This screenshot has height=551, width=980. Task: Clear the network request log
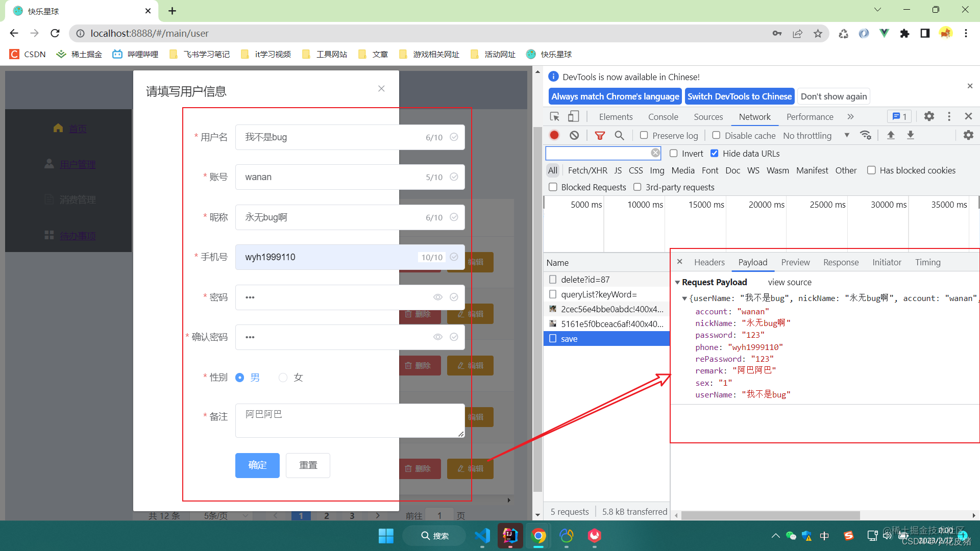point(575,135)
